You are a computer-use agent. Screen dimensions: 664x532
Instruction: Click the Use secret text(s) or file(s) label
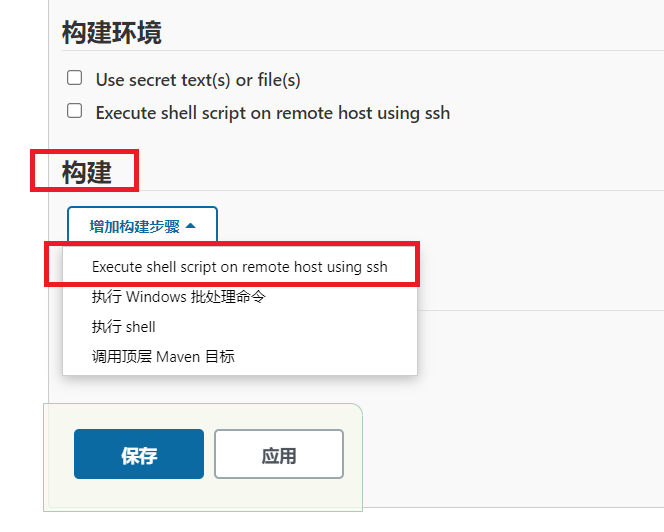pos(198,80)
